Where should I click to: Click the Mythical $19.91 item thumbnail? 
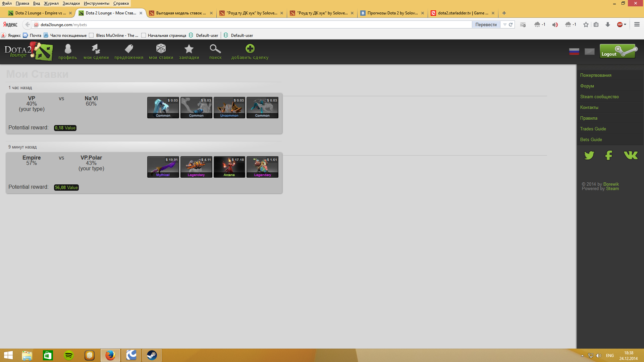pos(163,167)
